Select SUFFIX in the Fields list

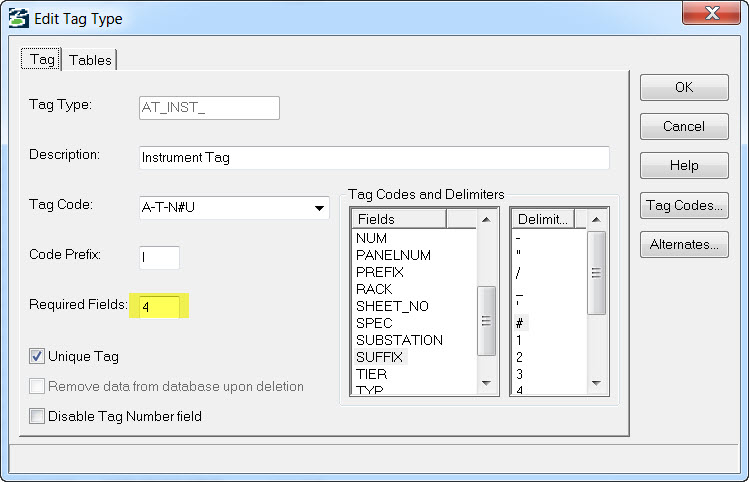tap(380, 357)
